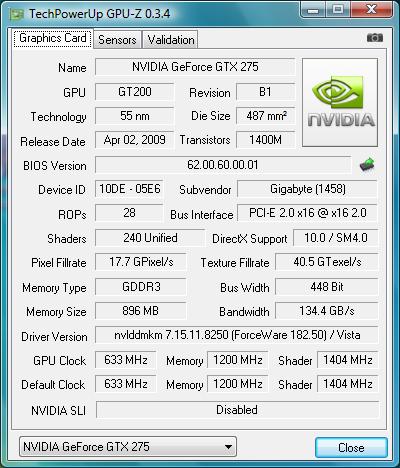
Task: Click the BIOS Version field 62.00.60.00.01
Action: 223,165
